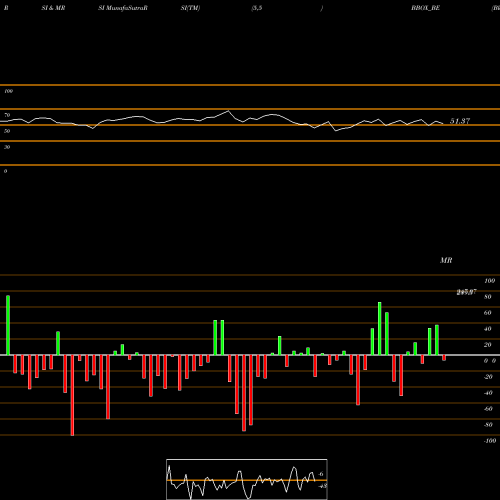500x500 pixels.
Task: Click the -20 label on MR axis
Action: [488, 377]
